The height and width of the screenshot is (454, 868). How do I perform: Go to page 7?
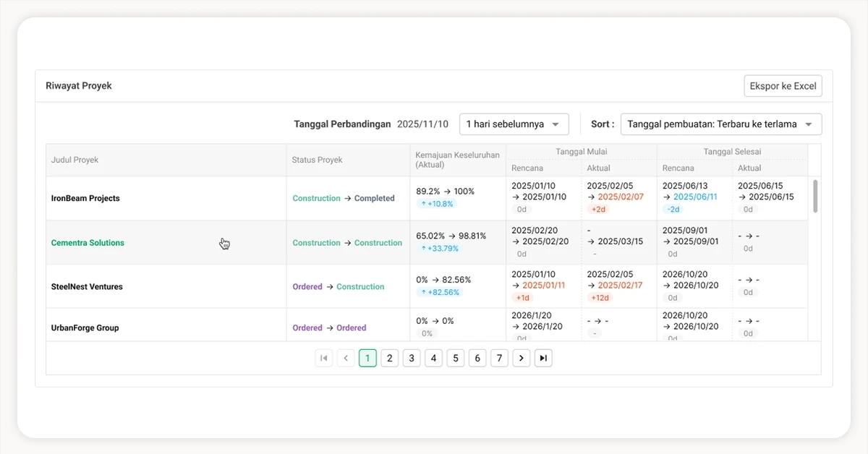click(499, 358)
